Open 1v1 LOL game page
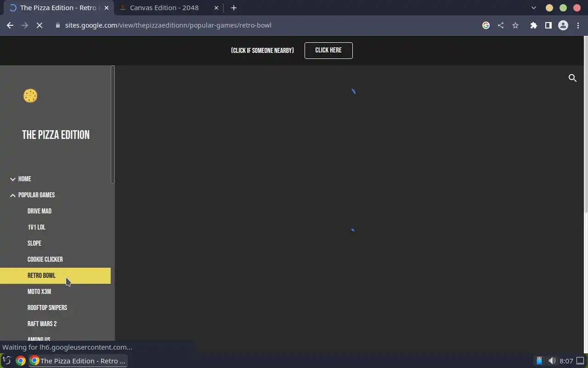This screenshot has height=368, width=588. point(36,227)
